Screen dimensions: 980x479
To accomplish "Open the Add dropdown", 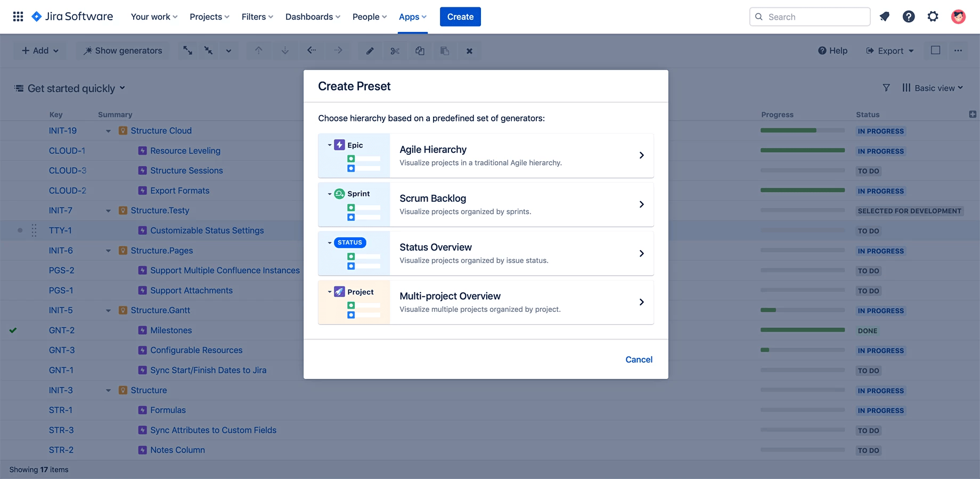I will pyautogui.click(x=40, y=51).
